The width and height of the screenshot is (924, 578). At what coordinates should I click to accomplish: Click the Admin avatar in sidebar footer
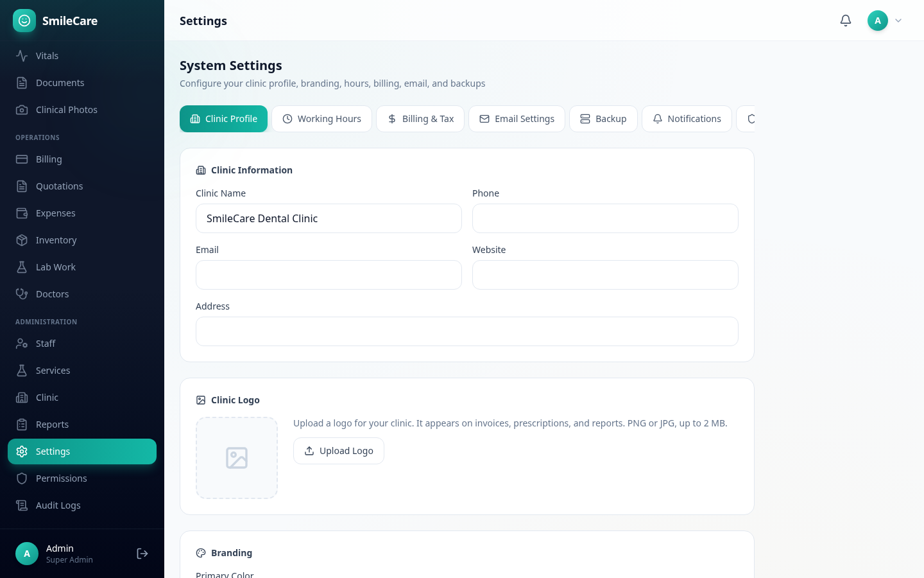tap(27, 554)
